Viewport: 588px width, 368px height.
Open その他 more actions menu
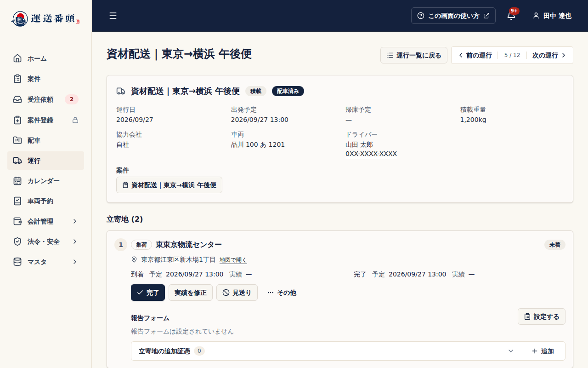pyautogui.click(x=282, y=293)
